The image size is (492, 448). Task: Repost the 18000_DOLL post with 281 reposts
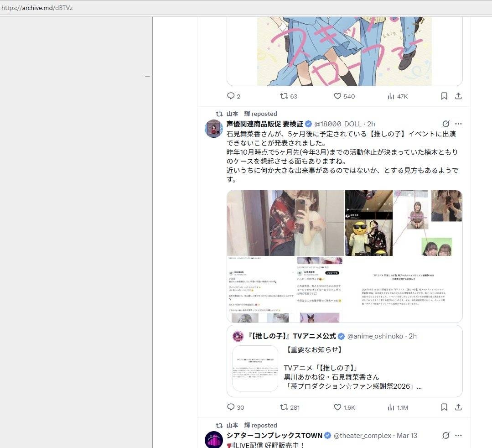(284, 407)
